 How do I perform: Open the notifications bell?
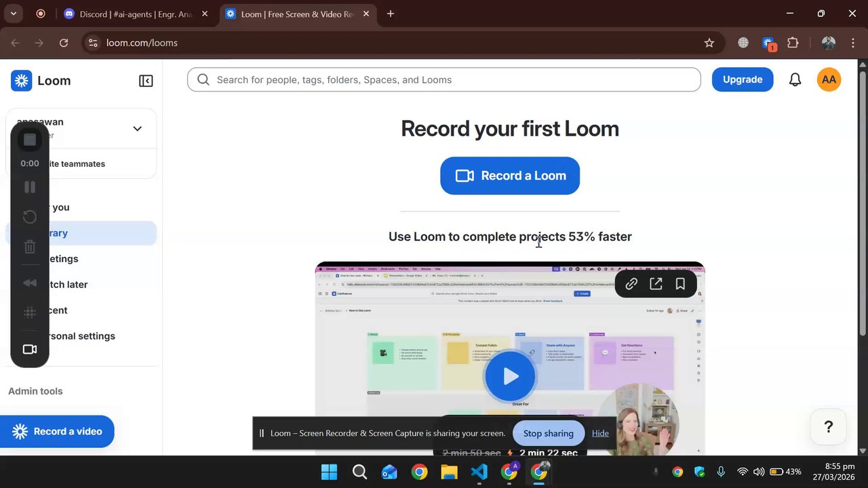click(795, 80)
